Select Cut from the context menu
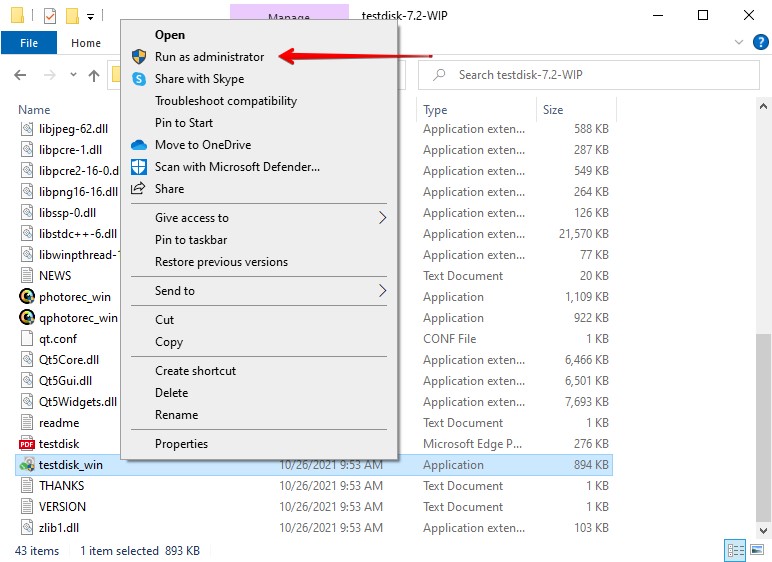Screen dimensions: 772x562 pos(164,320)
